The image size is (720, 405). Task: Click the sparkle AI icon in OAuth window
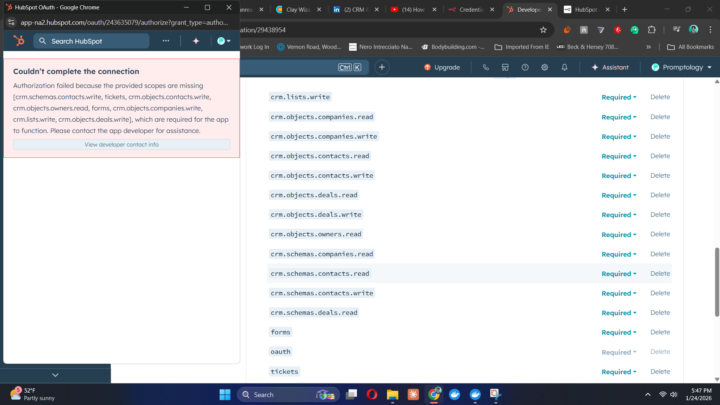(x=196, y=41)
